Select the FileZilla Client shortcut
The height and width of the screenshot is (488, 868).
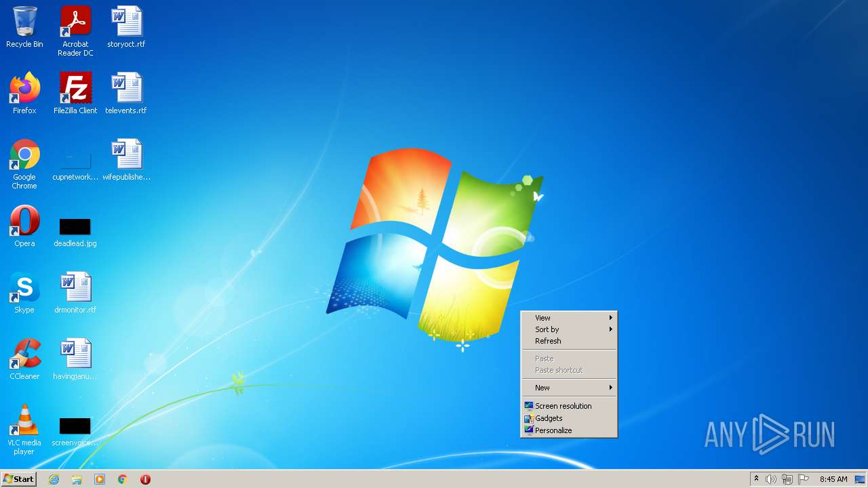pyautogui.click(x=75, y=94)
